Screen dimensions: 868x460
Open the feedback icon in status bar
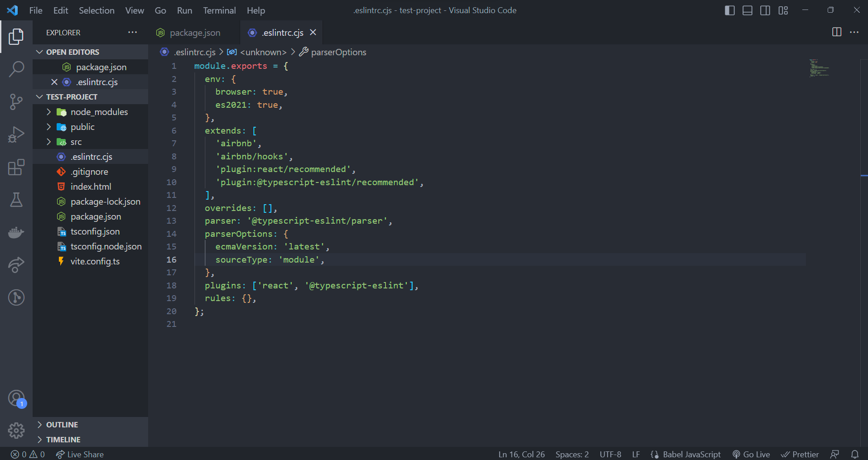point(835,454)
